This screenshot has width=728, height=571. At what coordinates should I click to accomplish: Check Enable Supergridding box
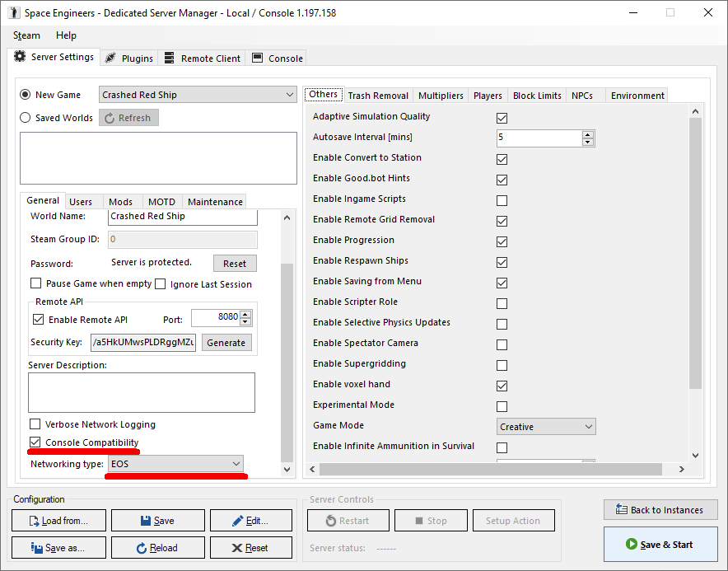(x=502, y=365)
